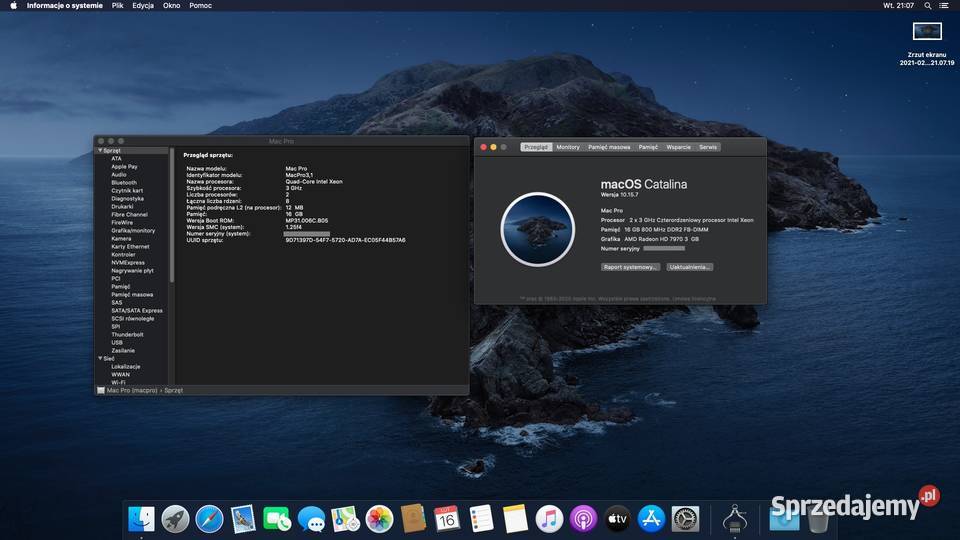This screenshot has height=540, width=960.
Task: Open FaceTime from the Dock
Action: click(277, 519)
